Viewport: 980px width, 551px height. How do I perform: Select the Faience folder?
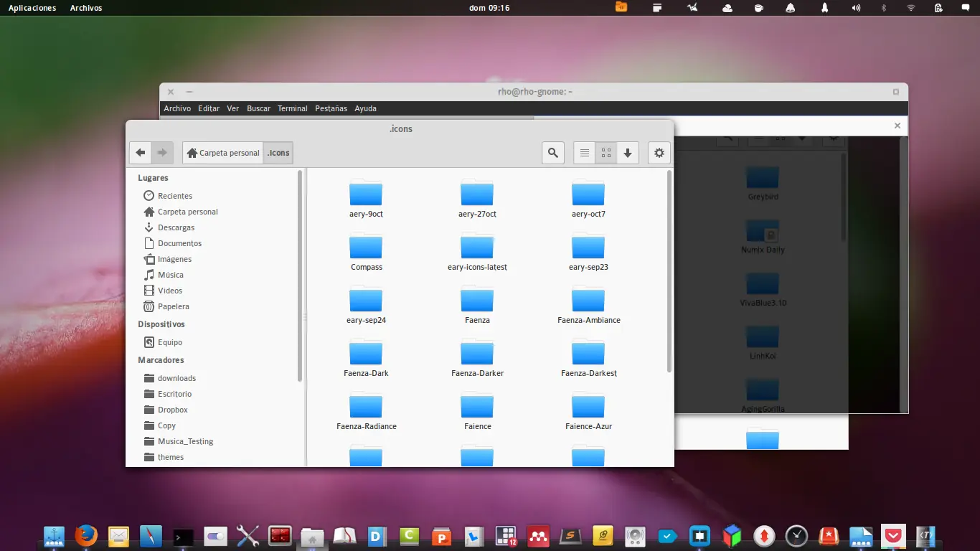click(477, 411)
